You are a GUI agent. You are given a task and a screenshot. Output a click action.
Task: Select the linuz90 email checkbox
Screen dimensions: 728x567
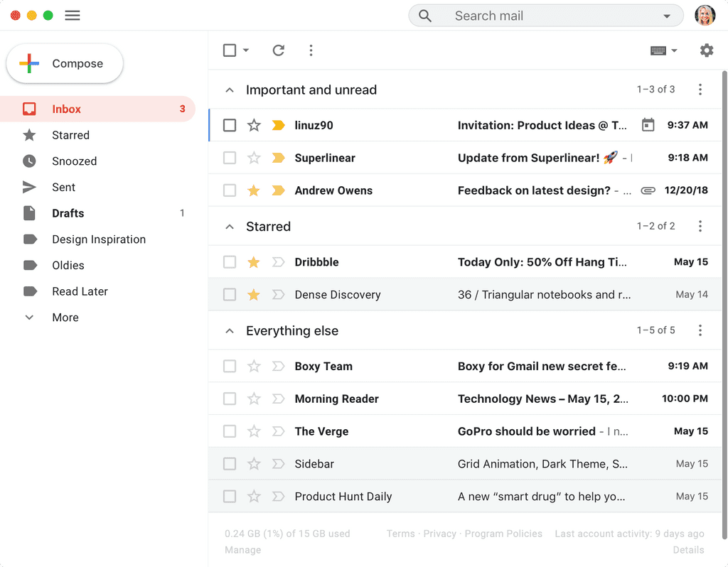click(230, 125)
